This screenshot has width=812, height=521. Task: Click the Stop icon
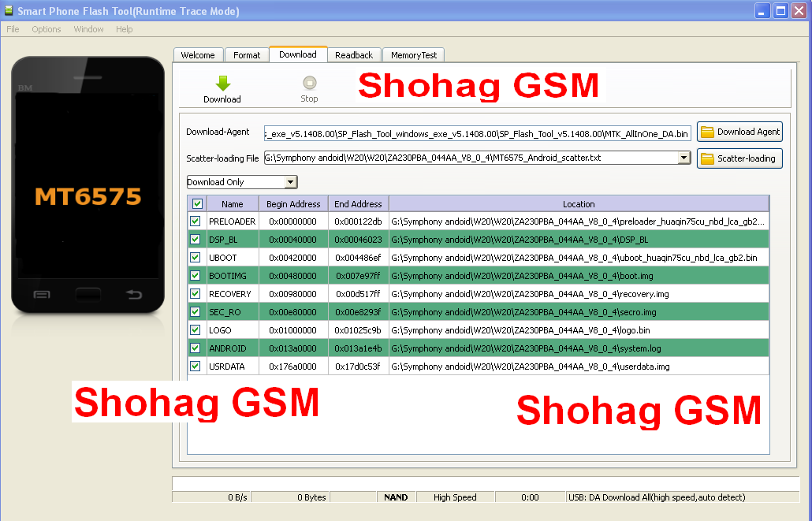point(309,81)
